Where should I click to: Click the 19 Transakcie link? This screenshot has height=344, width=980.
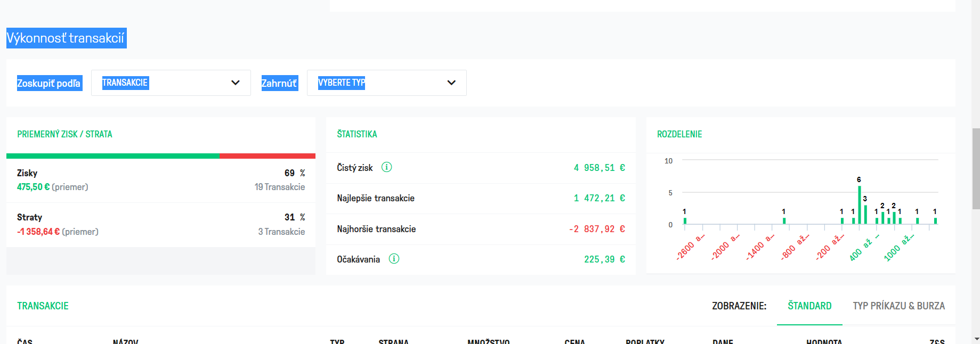tap(280, 187)
